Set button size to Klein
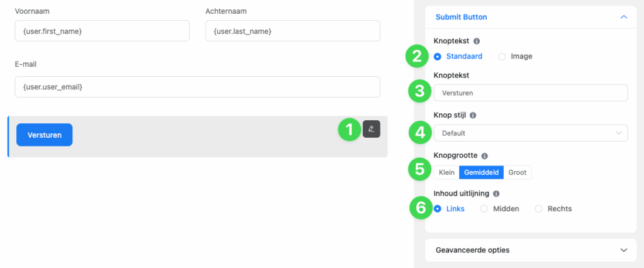 point(447,172)
